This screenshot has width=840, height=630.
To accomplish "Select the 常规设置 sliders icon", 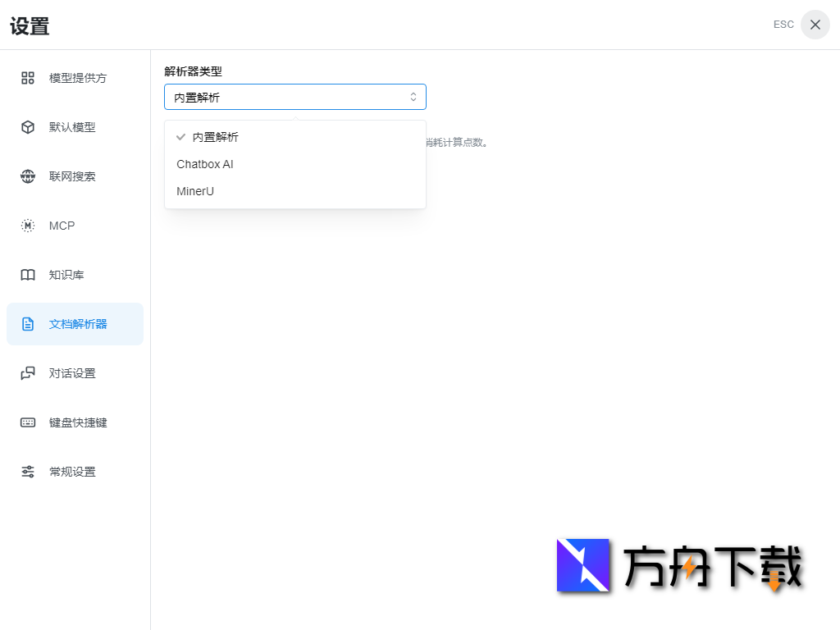I will pos(27,472).
